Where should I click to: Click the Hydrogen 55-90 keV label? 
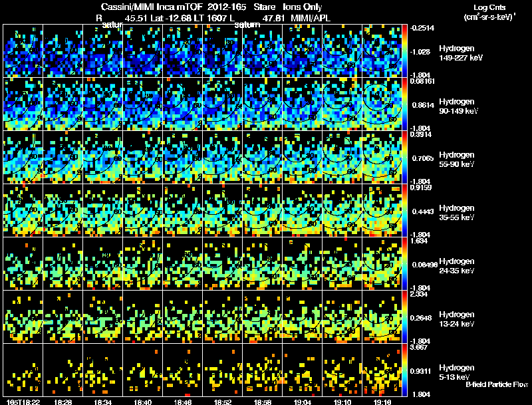click(457, 159)
